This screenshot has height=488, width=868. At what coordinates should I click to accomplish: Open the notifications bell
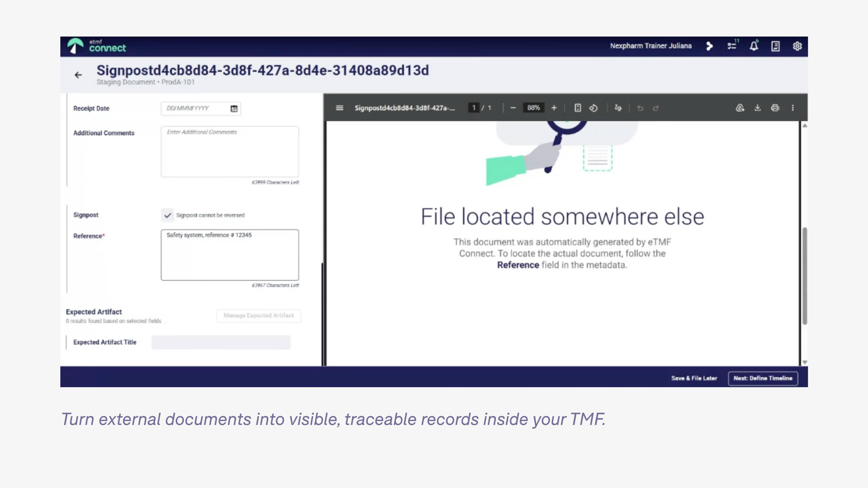[x=754, y=46]
